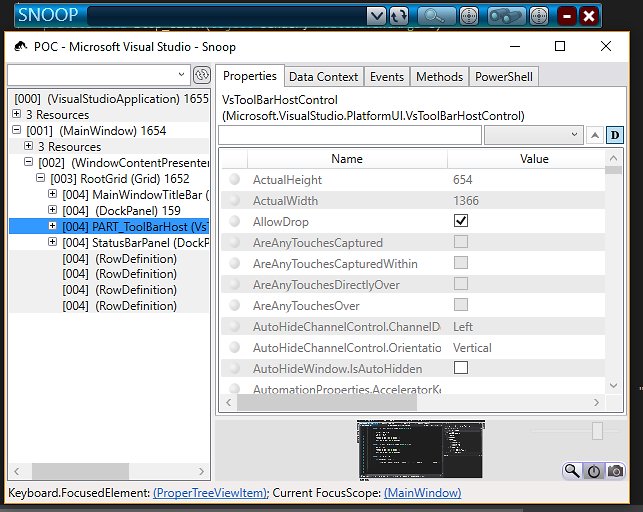Click the power/timer icon under preview
The image size is (643, 512).
593,471
